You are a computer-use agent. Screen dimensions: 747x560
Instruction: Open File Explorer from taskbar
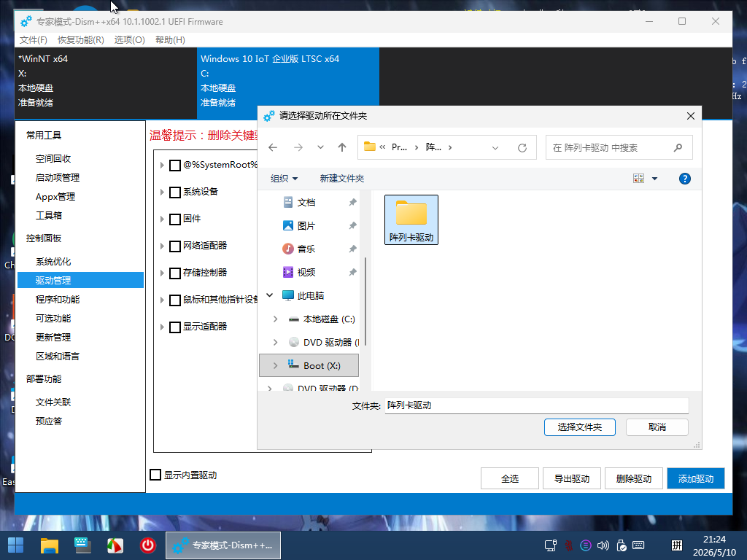pyautogui.click(x=49, y=545)
